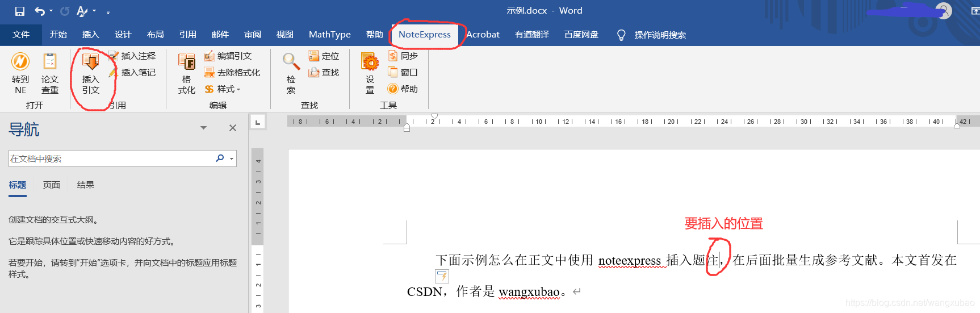Open the 审阅 tab
This screenshot has height=313, width=980.
(x=253, y=35)
